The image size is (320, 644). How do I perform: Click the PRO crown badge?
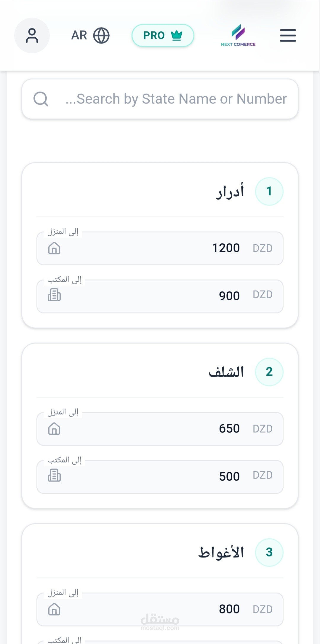(x=163, y=36)
